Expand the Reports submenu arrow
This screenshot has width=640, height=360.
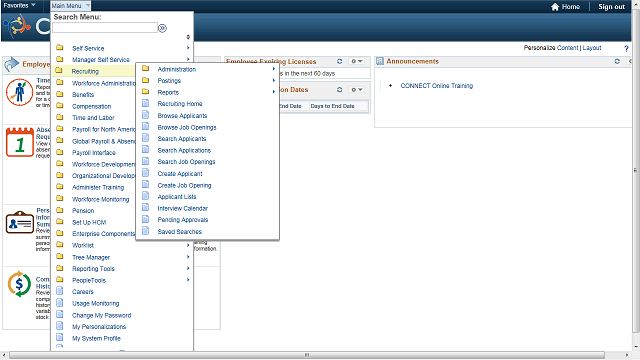click(274, 92)
